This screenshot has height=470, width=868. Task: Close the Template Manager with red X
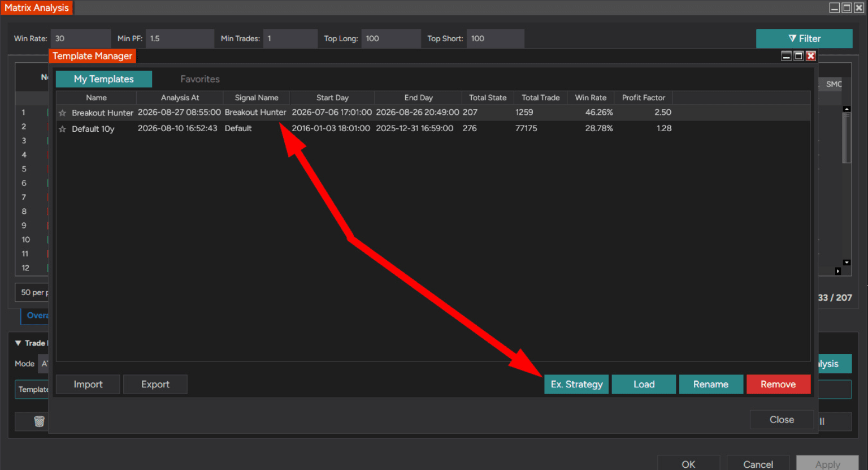click(811, 55)
